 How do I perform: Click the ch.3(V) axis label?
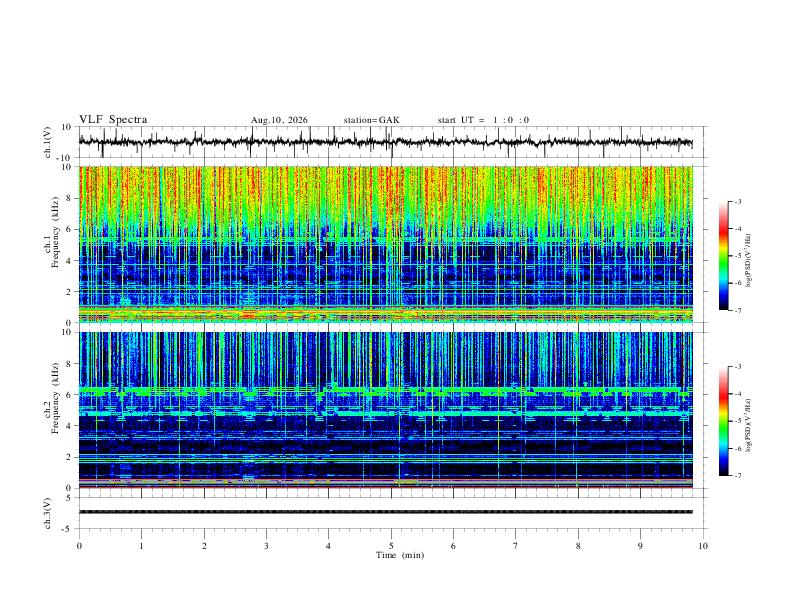pyautogui.click(x=48, y=513)
